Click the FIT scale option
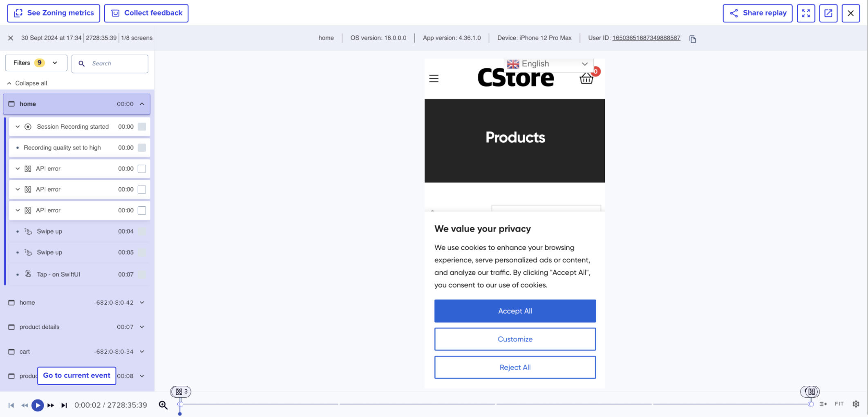 pyautogui.click(x=839, y=404)
